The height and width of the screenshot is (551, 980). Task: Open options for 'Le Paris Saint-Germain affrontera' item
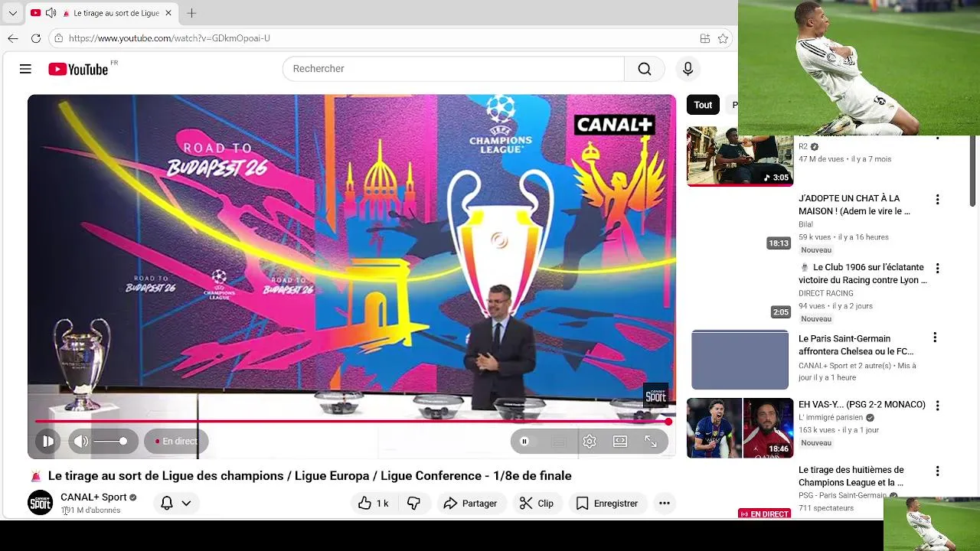[935, 337]
